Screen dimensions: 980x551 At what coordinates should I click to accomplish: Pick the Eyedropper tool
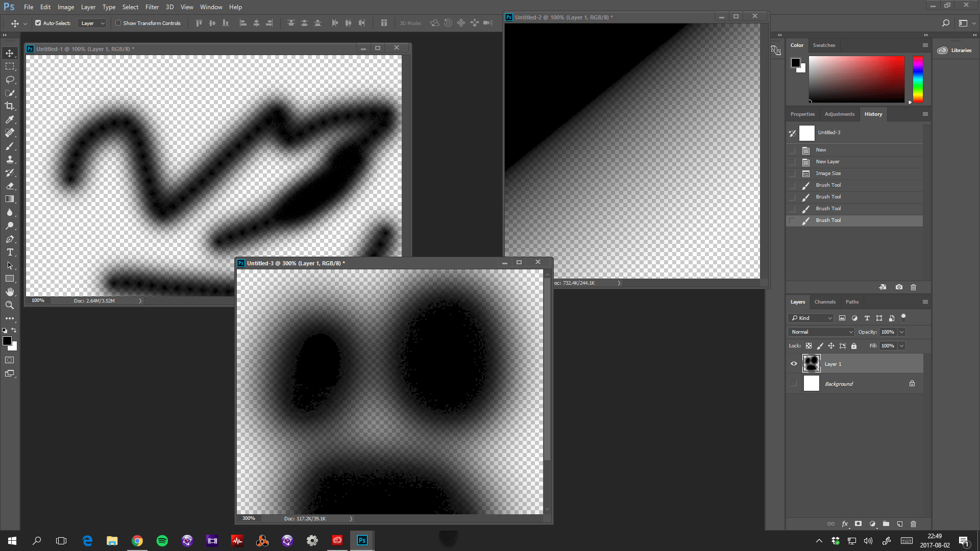tap(9, 120)
